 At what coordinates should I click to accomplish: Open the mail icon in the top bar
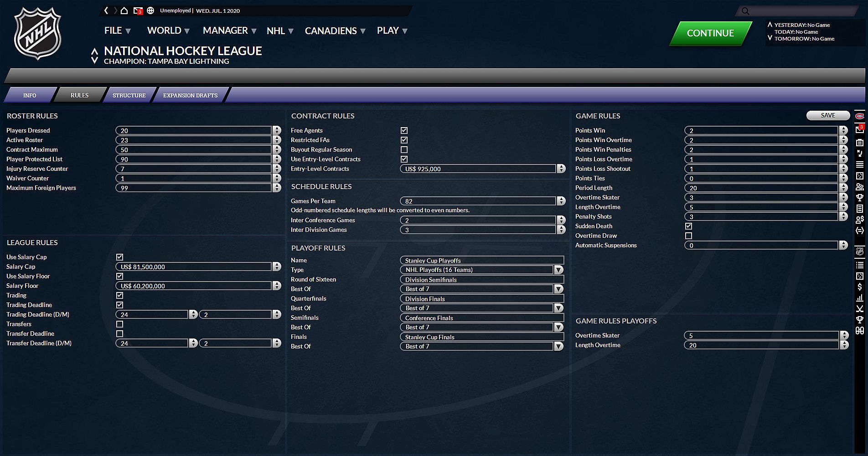138,10
